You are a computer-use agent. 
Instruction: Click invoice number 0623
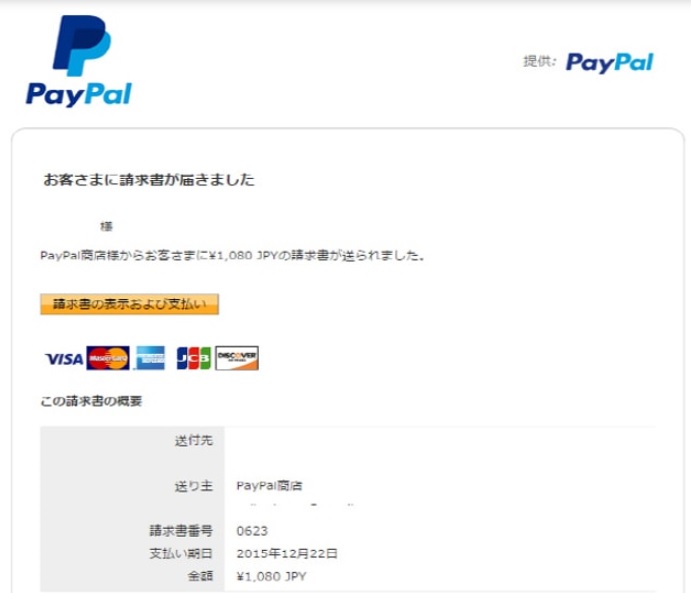pyautogui.click(x=252, y=531)
